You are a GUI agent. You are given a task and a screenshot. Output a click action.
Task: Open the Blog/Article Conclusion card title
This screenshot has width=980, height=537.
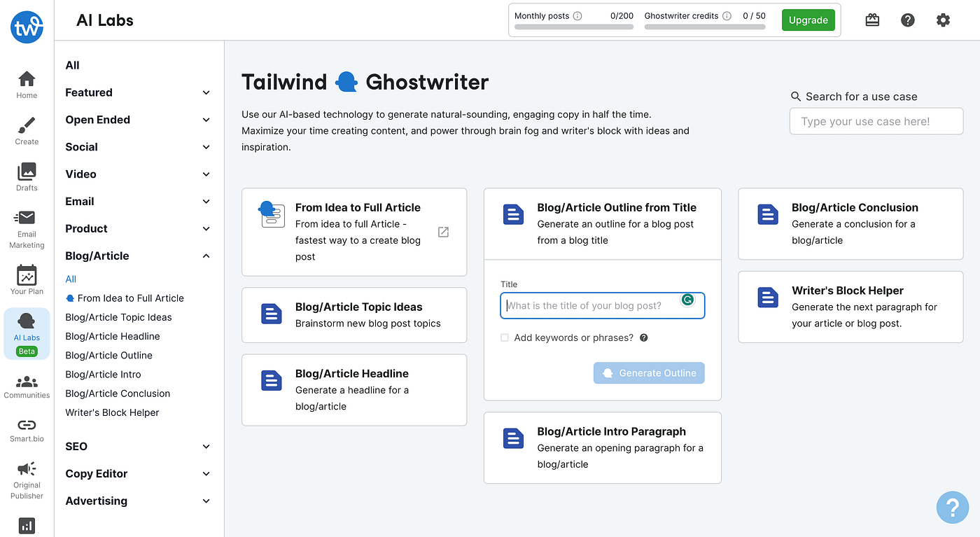coord(855,207)
